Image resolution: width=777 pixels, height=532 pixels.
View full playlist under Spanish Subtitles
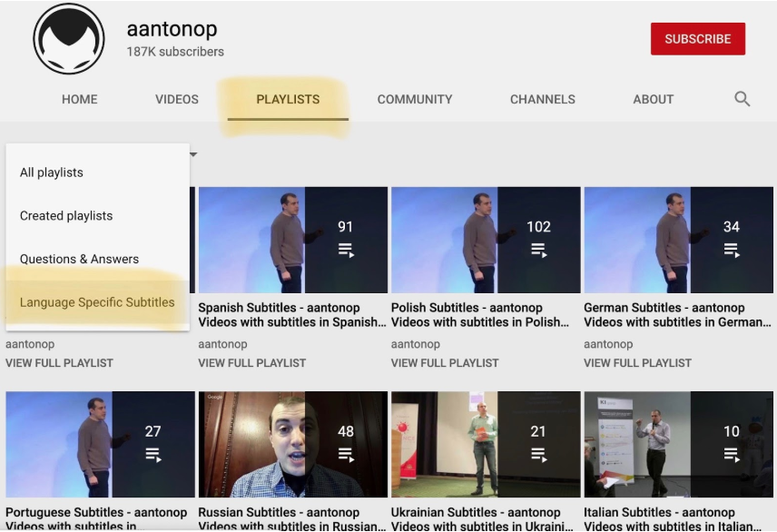[x=251, y=363]
